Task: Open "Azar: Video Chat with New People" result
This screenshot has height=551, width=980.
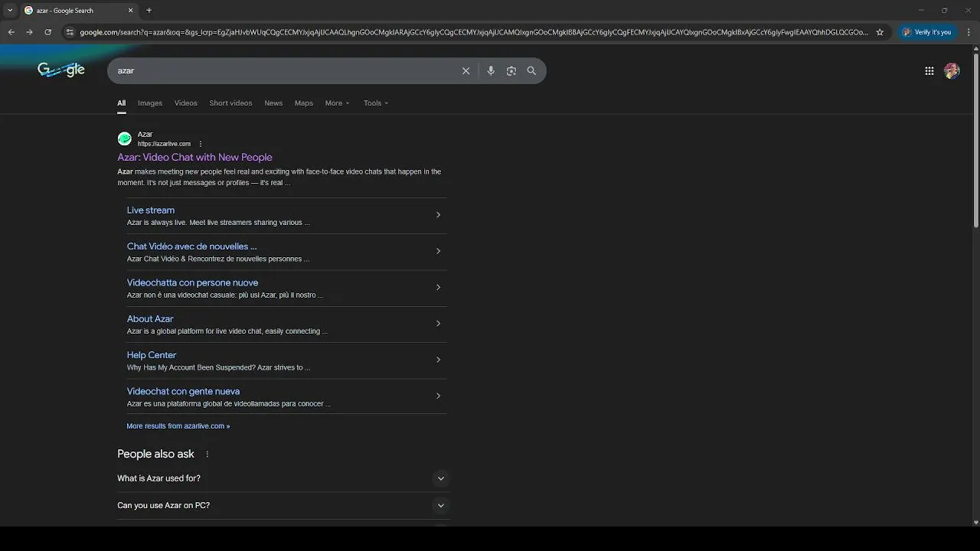Action: pos(194,158)
